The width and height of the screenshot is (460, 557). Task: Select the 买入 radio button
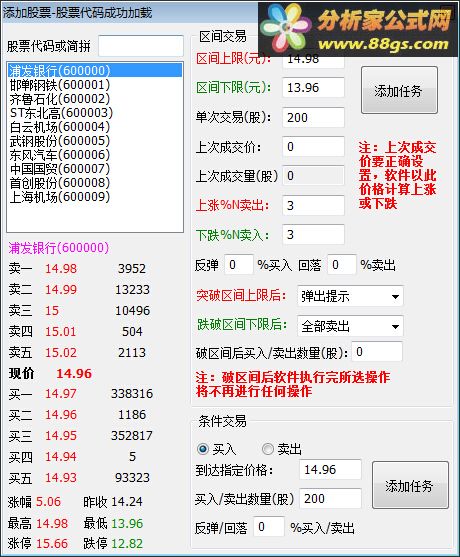point(203,449)
